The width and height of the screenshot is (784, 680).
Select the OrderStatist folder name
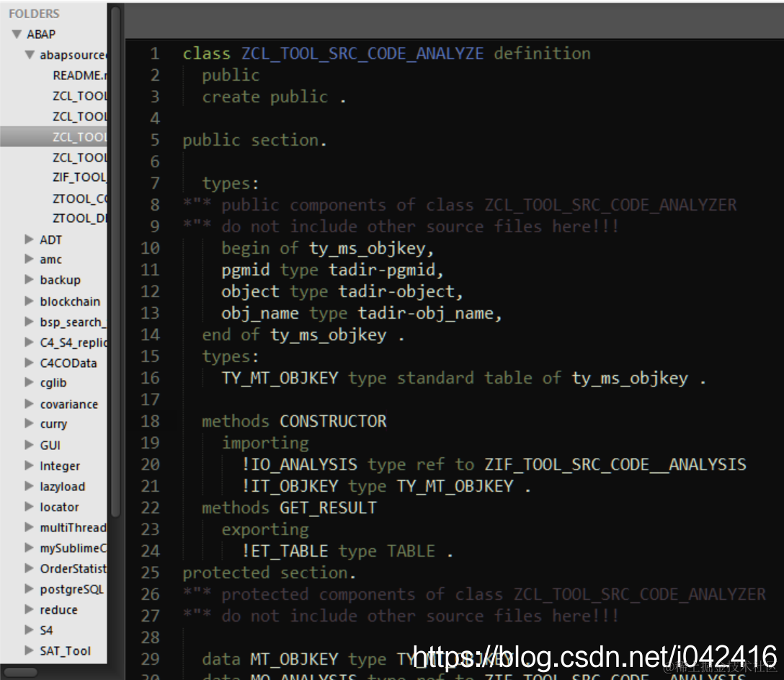[73, 568]
